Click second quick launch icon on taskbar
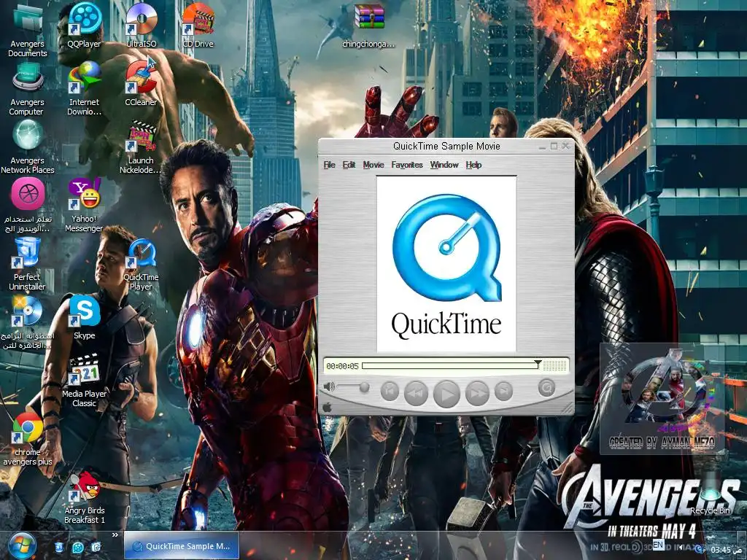This screenshot has width=747, height=560. pyautogui.click(x=77, y=547)
